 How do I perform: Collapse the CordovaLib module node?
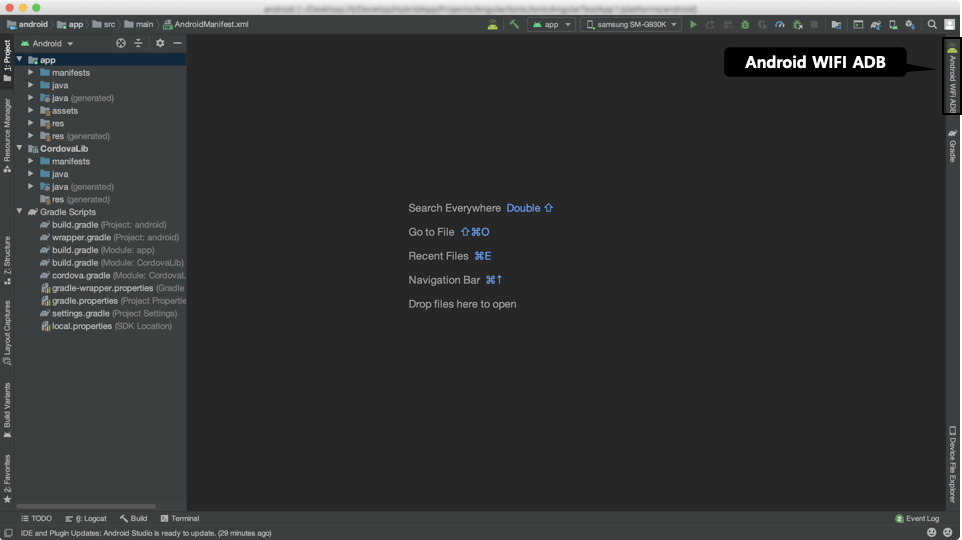click(20, 148)
